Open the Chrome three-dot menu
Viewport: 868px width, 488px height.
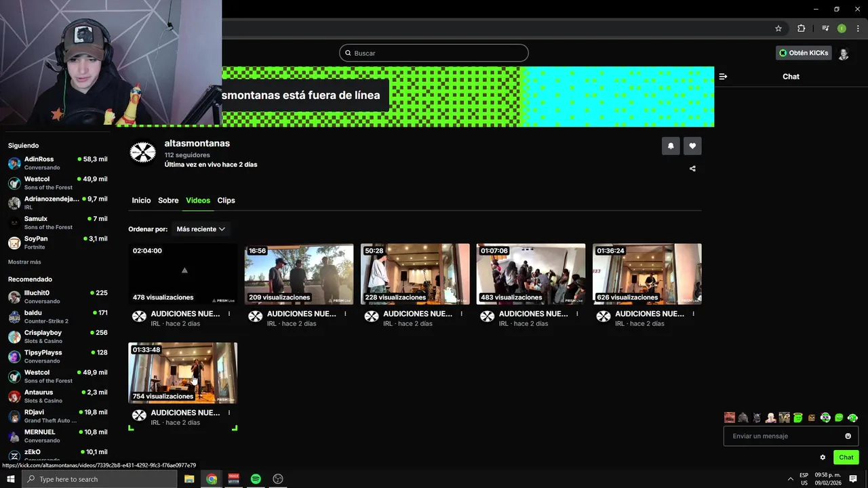pos(858,28)
